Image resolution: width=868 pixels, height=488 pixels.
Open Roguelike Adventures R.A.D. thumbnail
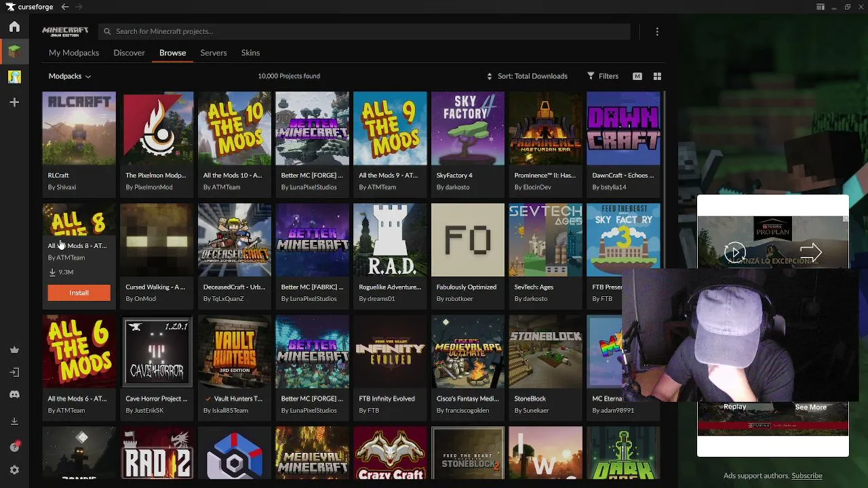coord(390,241)
